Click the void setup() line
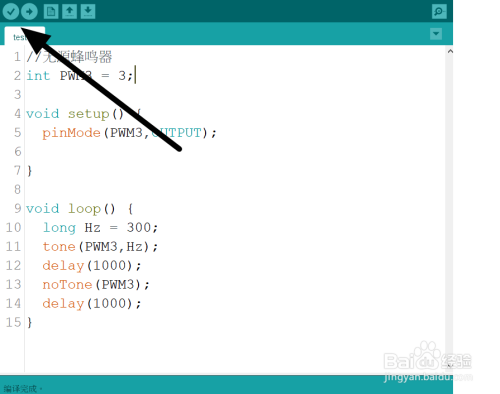The image size is (500, 394). (84, 114)
